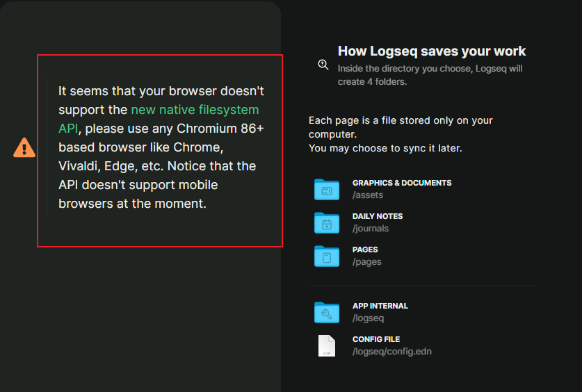Screen dimensions: 582x392
Task: Click the '/logseq/config.edn' path text
Action: tap(392, 352)
